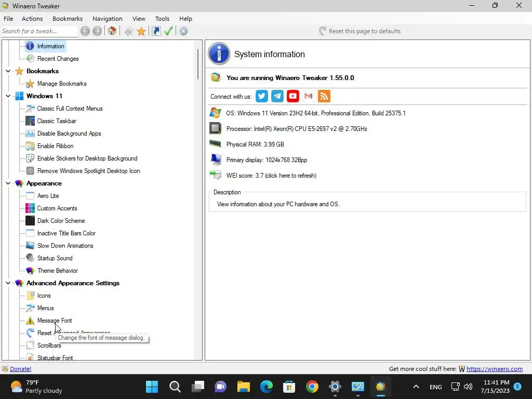Viewport: 532px width, 399px height.
Task: Show hidden tray icons chevron
Action: coord(416,387)
